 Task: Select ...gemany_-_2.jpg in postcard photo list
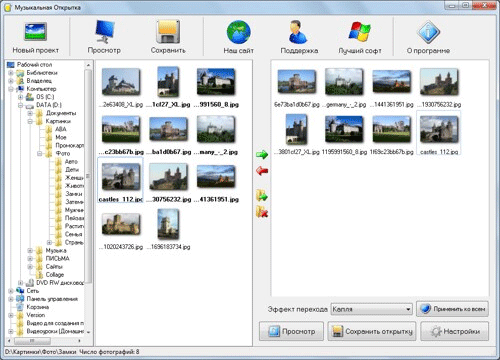344,82
